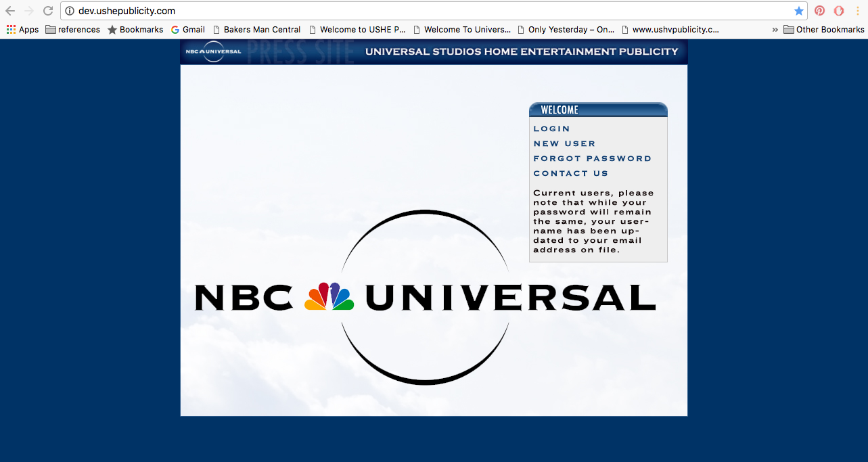Image resolution: width=868 pixels, height=462 pixels.
Task: Click the LOGIN link
Action: click(x=551, y=129)
